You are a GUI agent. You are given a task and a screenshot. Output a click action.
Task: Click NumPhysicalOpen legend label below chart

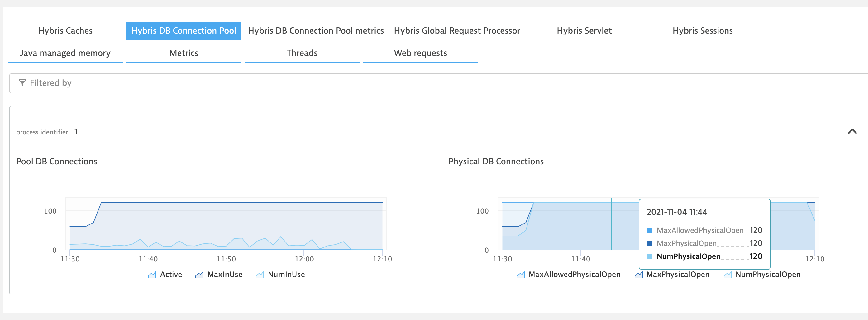tap(768, 275)
